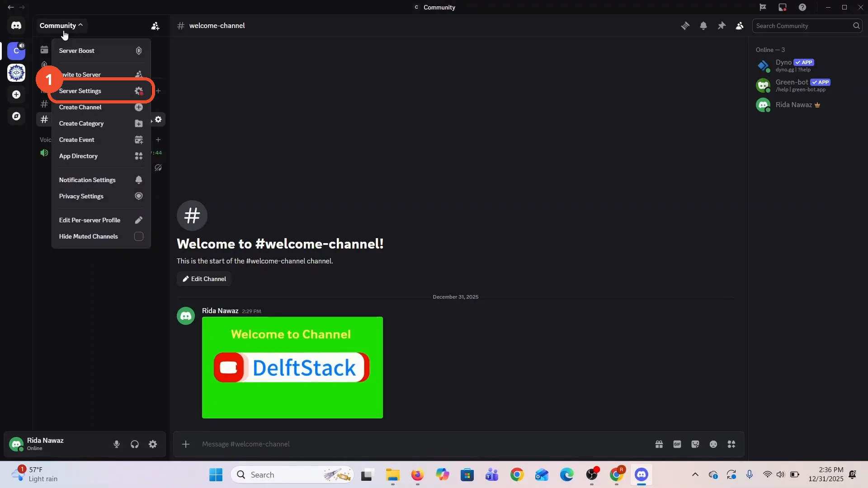868x488 pixels.
Task: Open the invite members icon beside server name
Action: pos(155,26)
